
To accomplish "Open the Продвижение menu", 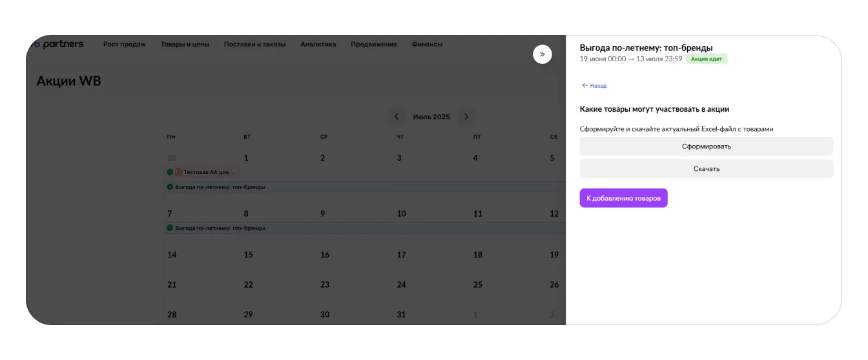I will coord(374,45).
